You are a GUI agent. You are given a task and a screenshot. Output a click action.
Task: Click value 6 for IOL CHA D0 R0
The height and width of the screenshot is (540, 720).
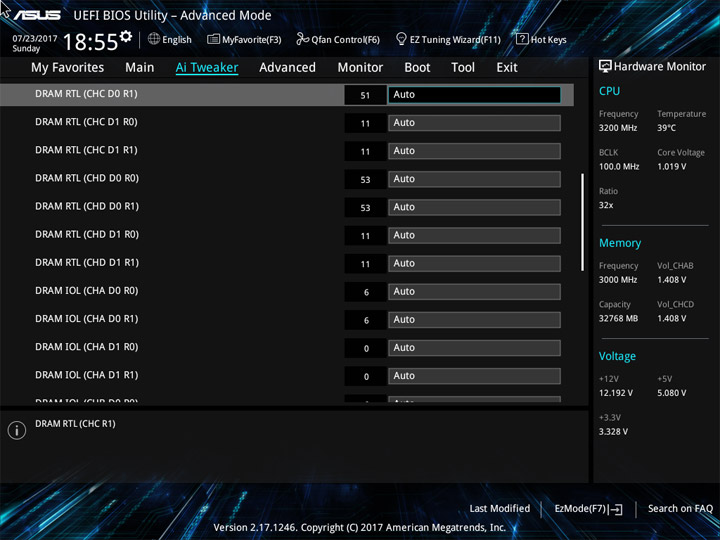point(365,292)
